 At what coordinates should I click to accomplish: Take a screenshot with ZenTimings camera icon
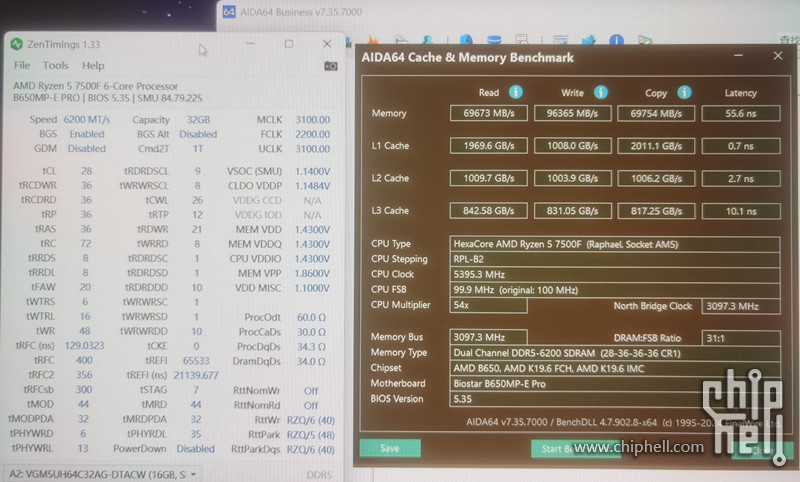point(331,66)
